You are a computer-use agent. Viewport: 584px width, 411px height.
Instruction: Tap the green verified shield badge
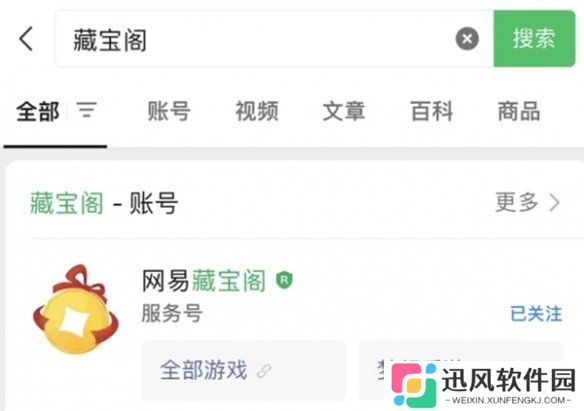point(284,280)
